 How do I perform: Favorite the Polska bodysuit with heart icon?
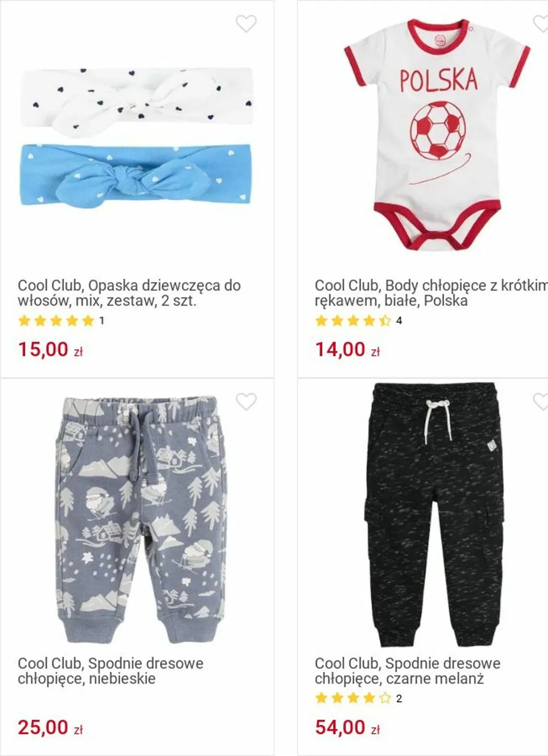(x=541, y=24)
